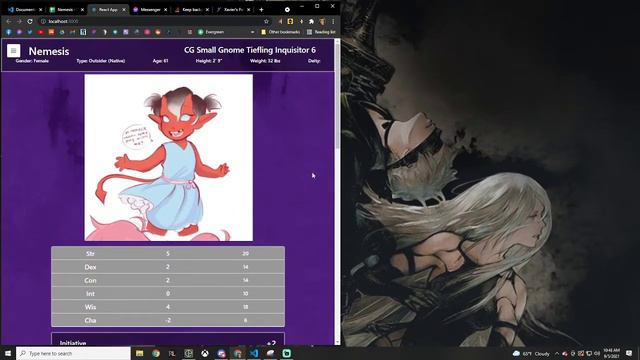The image size is (640, 360).
Task: Open the Windows Start menu
Action: coord(8,353)
